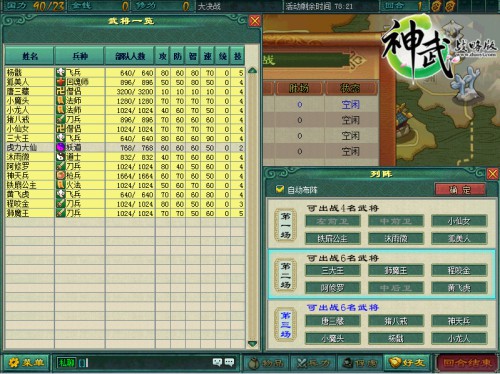Click the coin icon beside the round counter
The height and width of the screenshot is (374, 500).
pos(436,6)
